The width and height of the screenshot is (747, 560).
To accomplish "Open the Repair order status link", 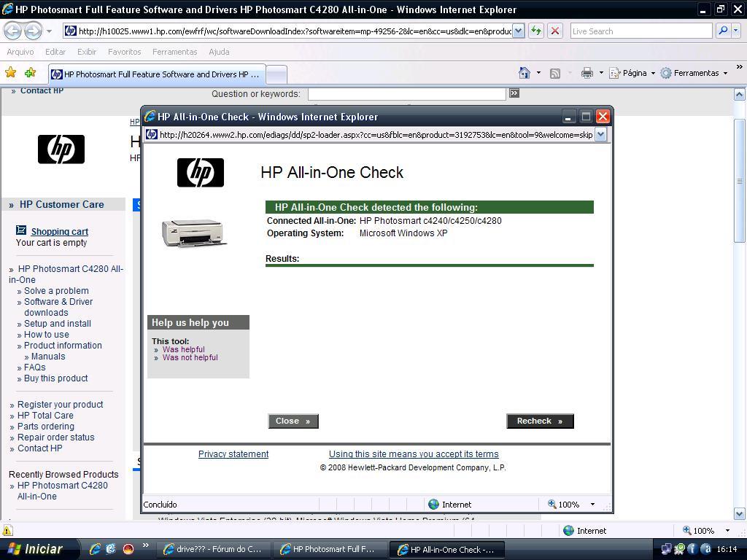I will 55,437.
